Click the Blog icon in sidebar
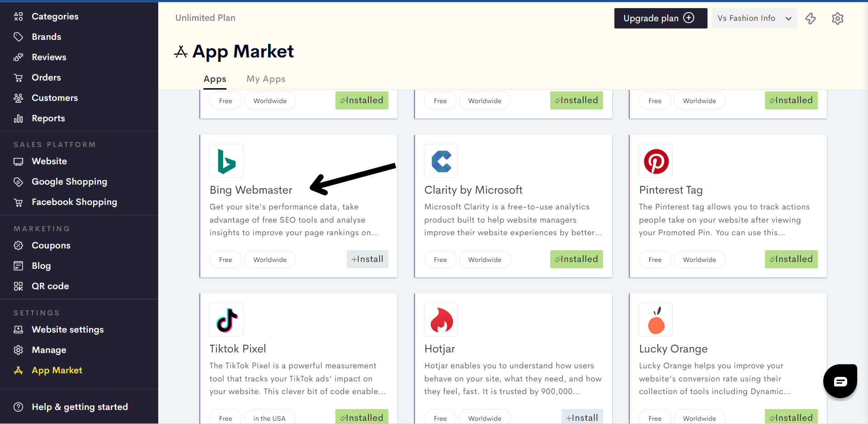This screenshot has height=424, width=868. [x=19, y=266]
